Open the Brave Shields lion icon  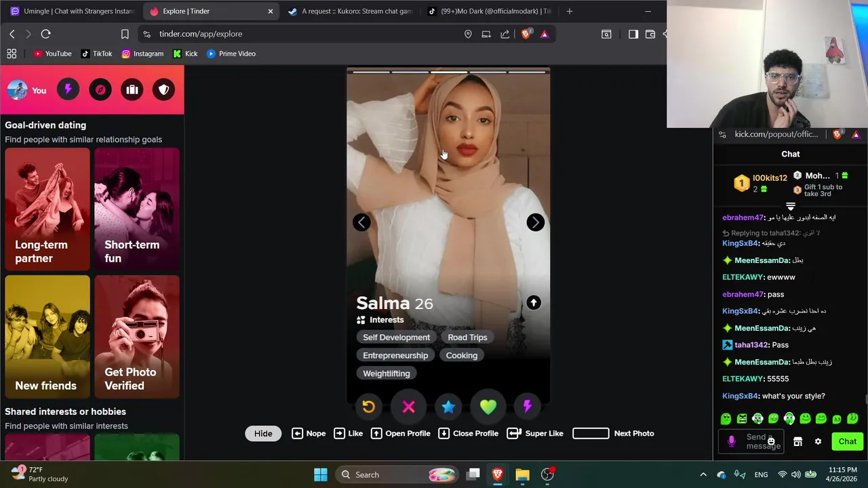(x=526, y=34)
